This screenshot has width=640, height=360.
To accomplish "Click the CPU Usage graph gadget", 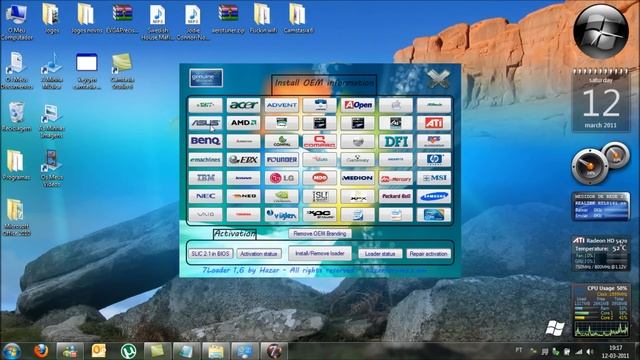I will click(x=601, y=311).
